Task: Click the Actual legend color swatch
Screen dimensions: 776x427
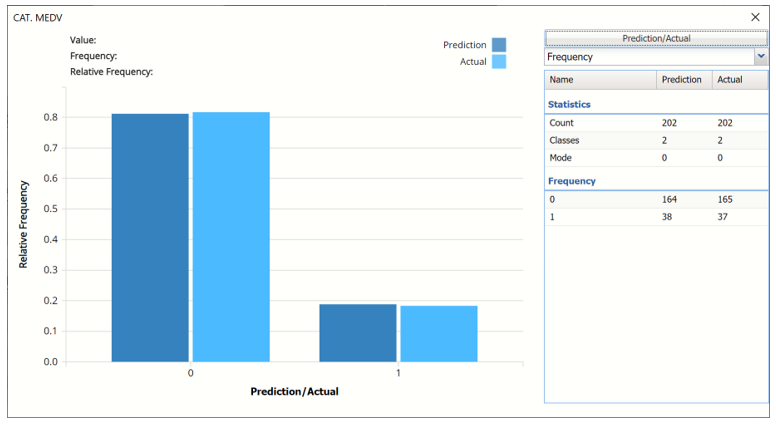Action: [x=499, y=62]
